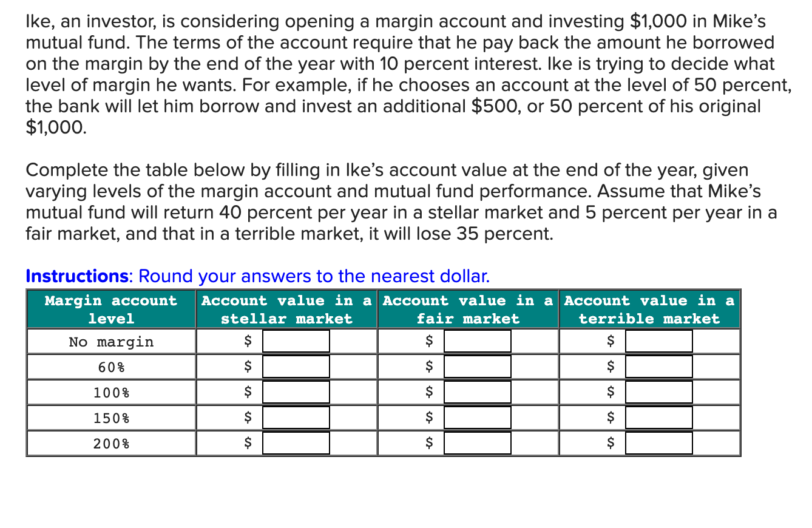This screenshot has height=528, width=812.
Task: Select the terrible market field for 60% margin
Action: (x=659, y=367)
